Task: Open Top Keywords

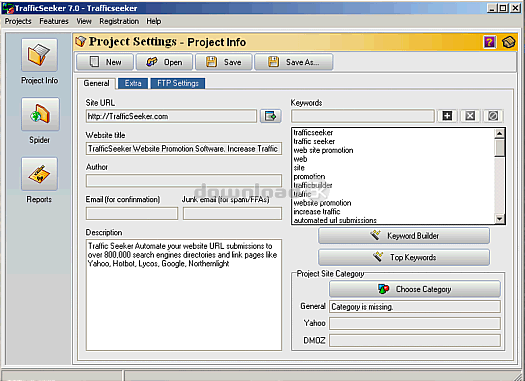Action: (404, 257)
